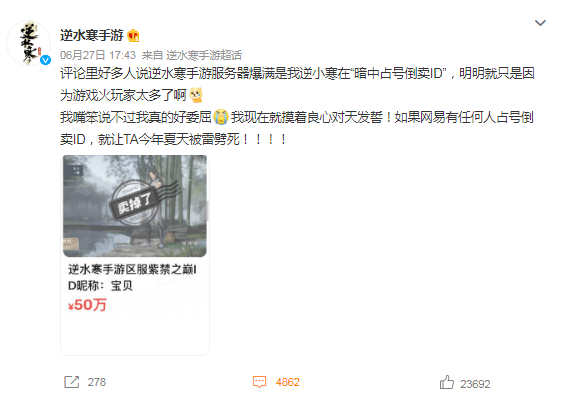Open the repost count 278
Image resolution: width=564 pixels, height=409 pixels.
(97, 382)
